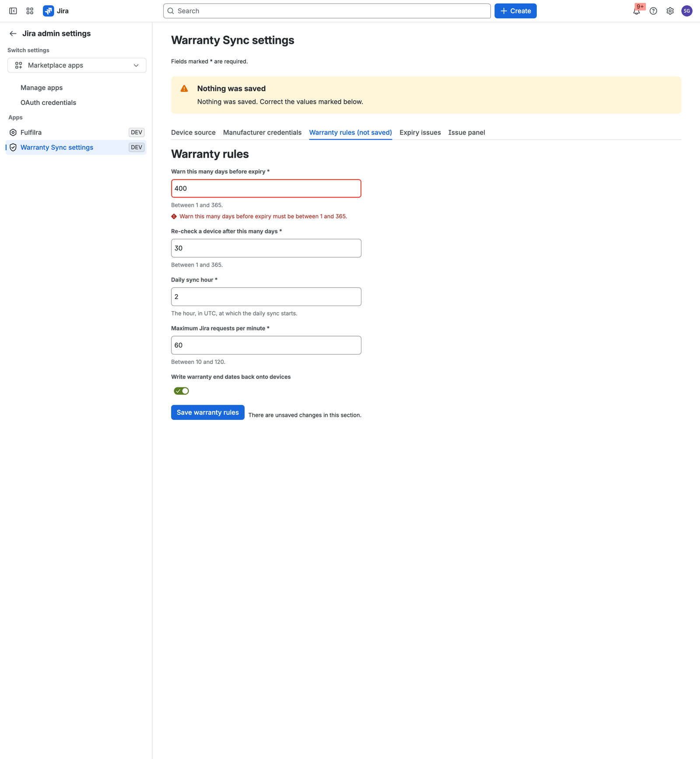Click the warn days before expiry field
Image resolution: width=700 pixels, height=759 pixels.
point(266,188)
